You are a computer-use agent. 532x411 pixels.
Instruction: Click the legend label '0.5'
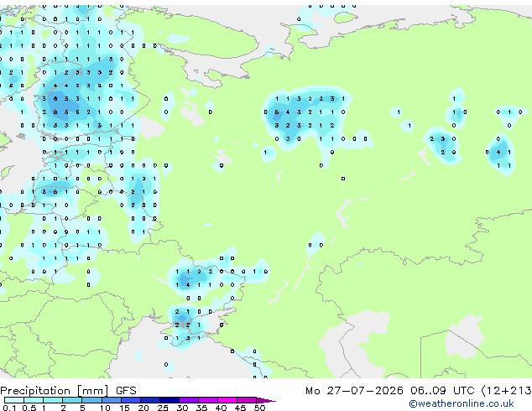coord(29,408)
